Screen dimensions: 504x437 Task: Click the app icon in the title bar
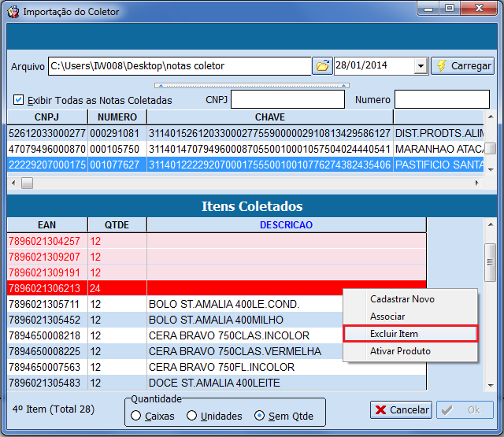point(13,12)
